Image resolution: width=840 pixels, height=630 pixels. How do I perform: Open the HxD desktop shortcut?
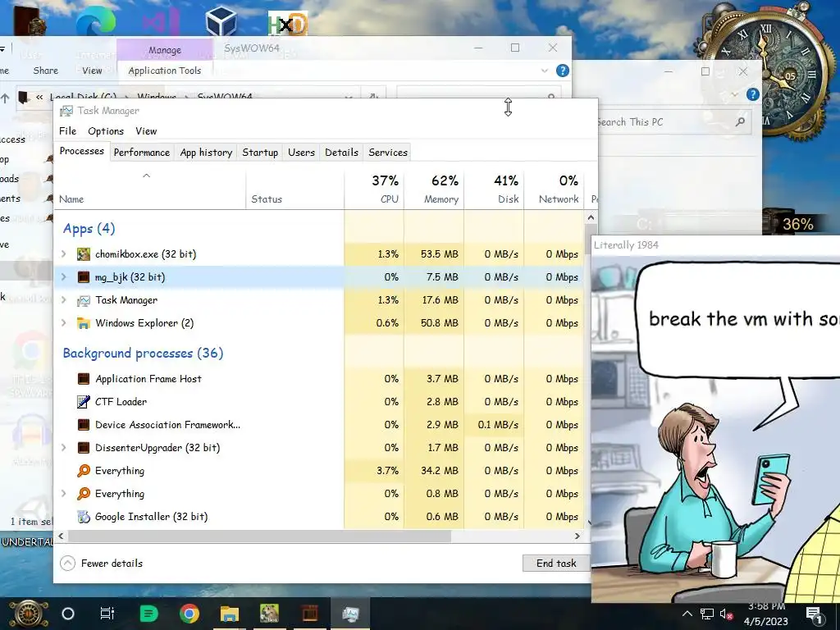pos(288,24)
